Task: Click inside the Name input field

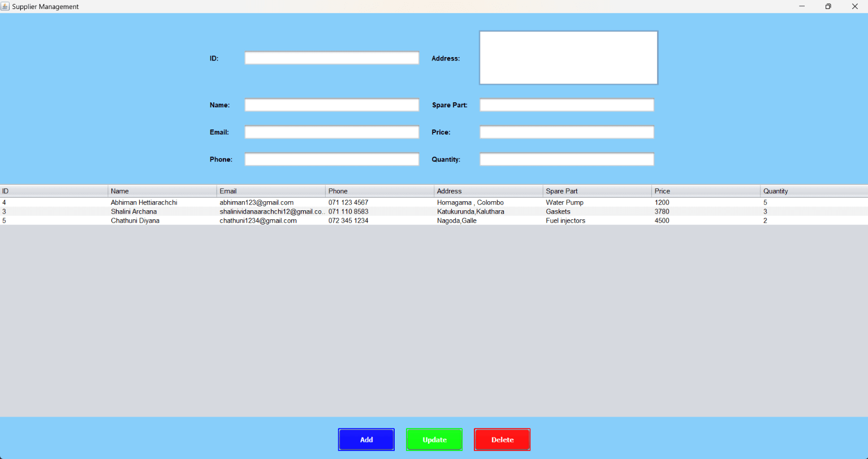Action: pyautogui.click(x=331, y=105)
